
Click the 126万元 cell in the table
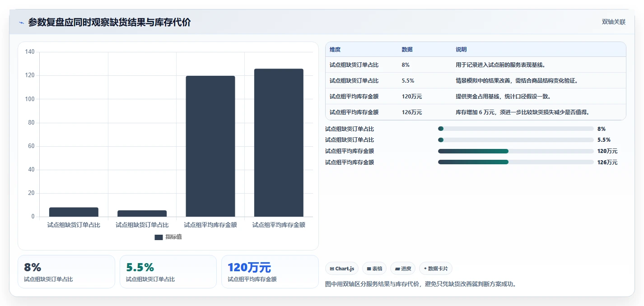point(411,112)
